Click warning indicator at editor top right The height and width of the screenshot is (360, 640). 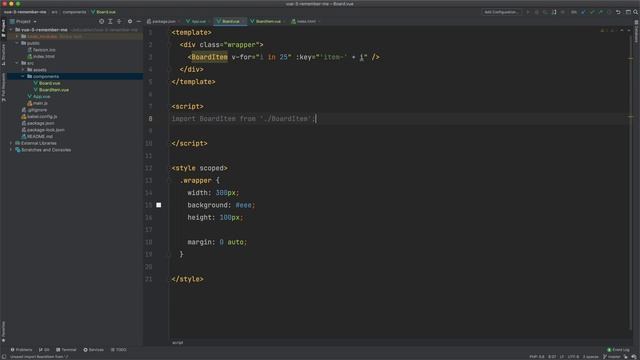pos(602,31)
